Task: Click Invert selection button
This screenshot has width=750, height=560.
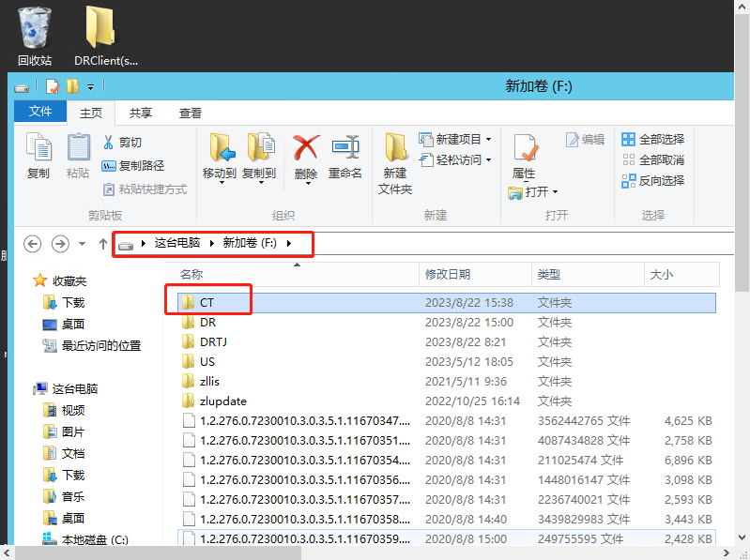Action: [653, 181]
